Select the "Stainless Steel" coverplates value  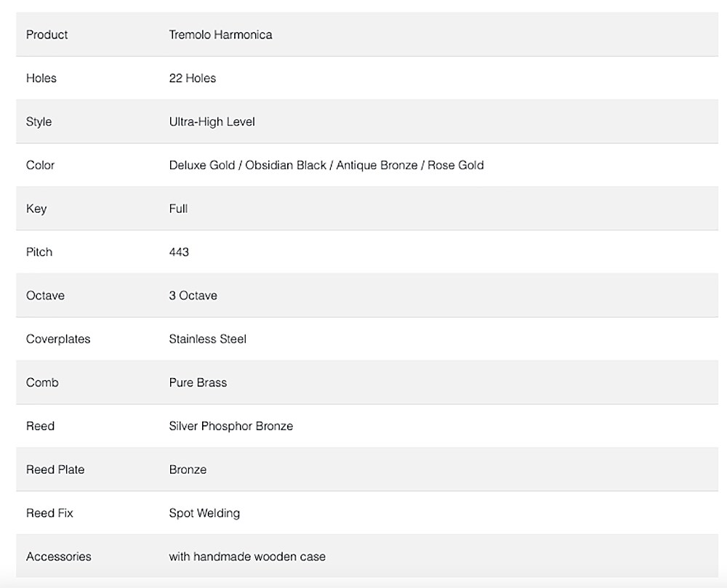click(x=207, y=339)
